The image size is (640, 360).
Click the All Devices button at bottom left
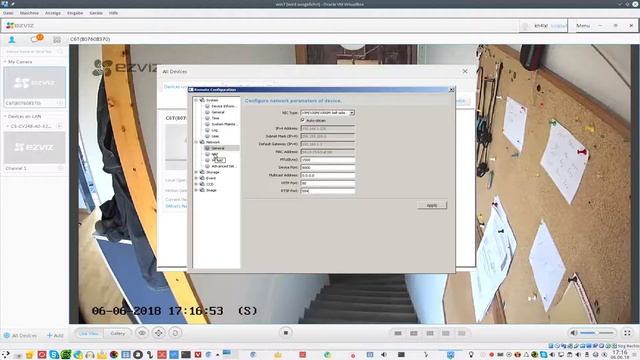coord(20,336)
